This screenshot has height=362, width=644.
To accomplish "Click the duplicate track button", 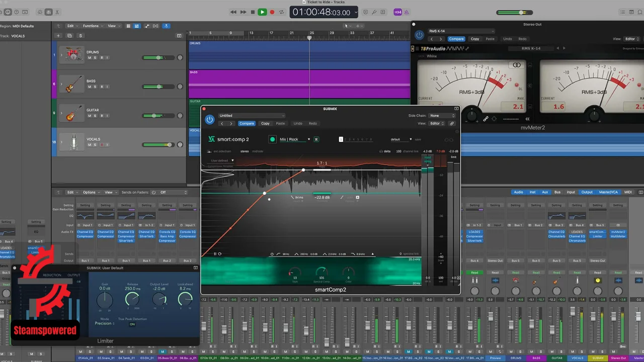I will click(69, 36).
